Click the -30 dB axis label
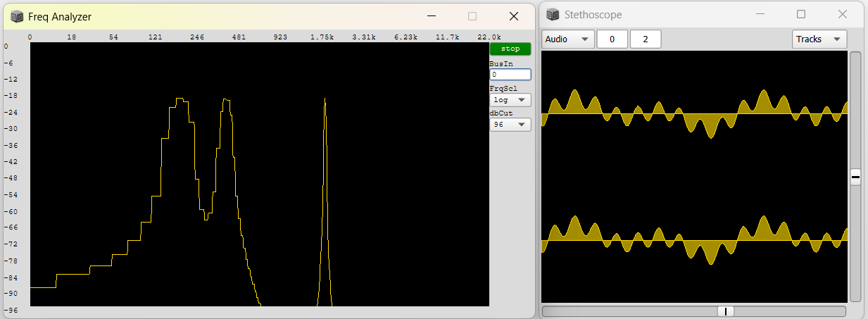 [10, 129]
